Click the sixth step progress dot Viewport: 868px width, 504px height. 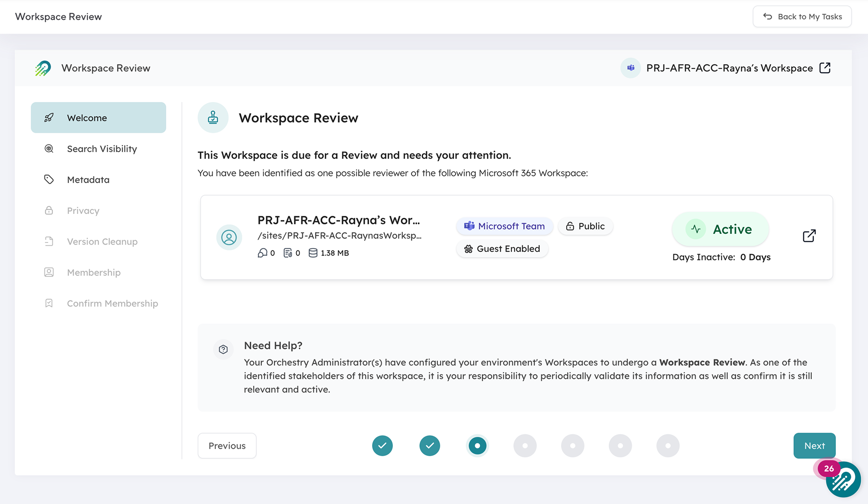621,446
